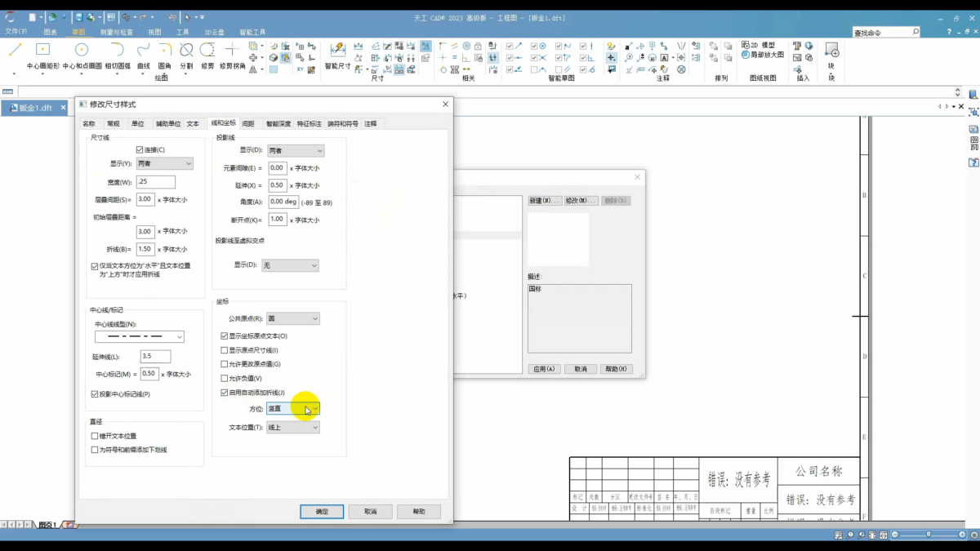Expand the line tool dropdown arrow
Screen dimensions: 980x551
tap(14, 73)
